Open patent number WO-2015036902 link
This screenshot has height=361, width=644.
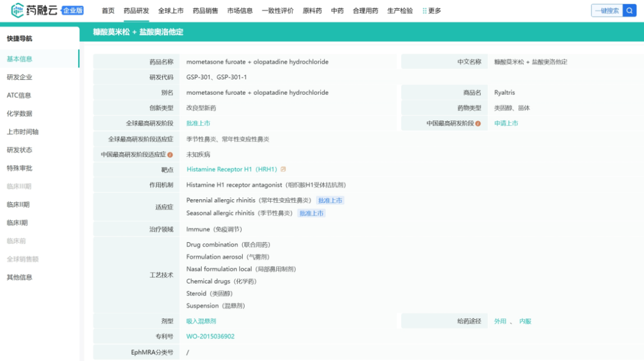pyautogui.click(x=210, y=337)
